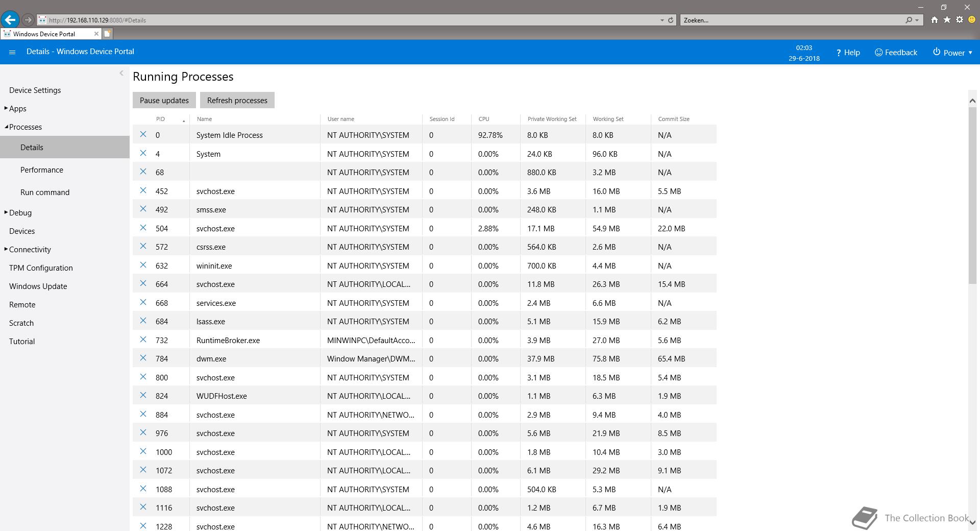Open the Run command page
This screenshot has width=980, height=531.
click(45, 192)
